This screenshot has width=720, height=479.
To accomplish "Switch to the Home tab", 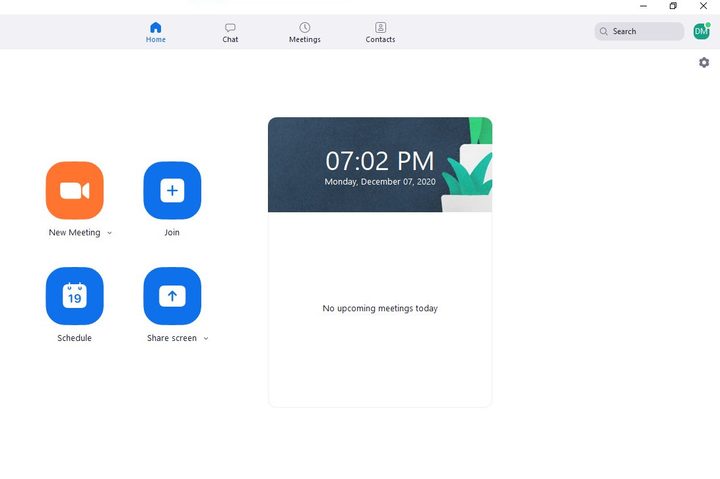I will (x=156, y=32).
